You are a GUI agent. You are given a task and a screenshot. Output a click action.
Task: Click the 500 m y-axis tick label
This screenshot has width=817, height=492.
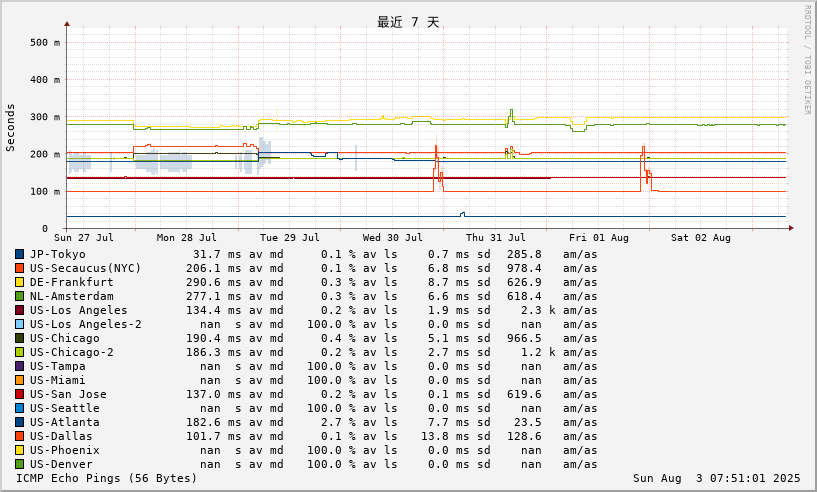pyautogui.click(x=44, y=43)
